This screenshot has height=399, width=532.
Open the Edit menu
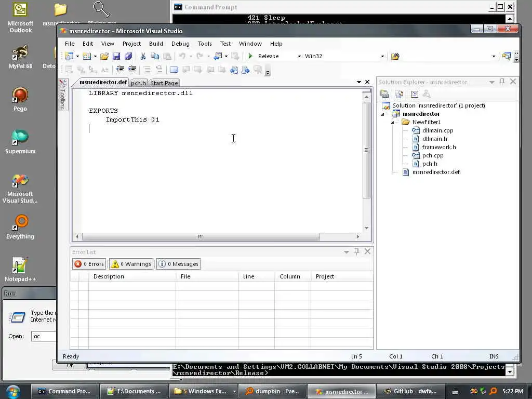pos(87,44)
